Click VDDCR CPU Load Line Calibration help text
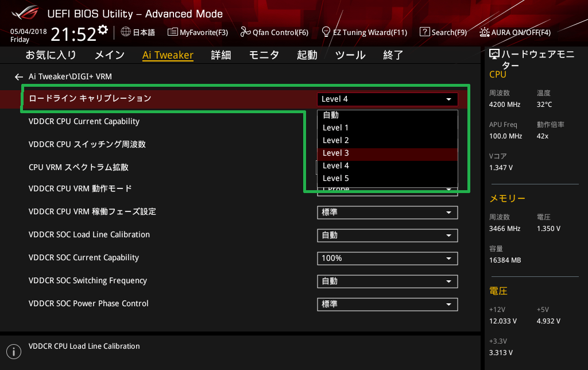This screenshot has width=588, height=370. [x=84, y=346]
